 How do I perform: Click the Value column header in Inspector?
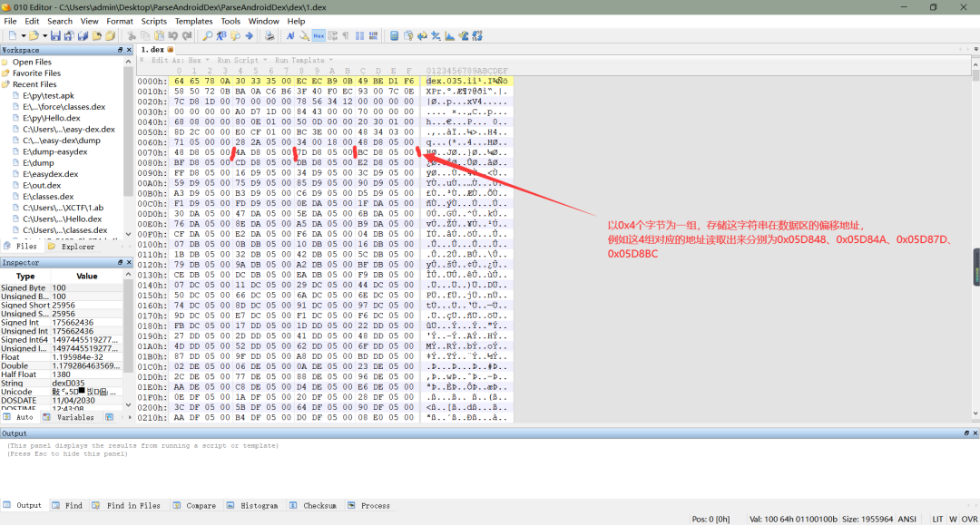coord(87,276)
